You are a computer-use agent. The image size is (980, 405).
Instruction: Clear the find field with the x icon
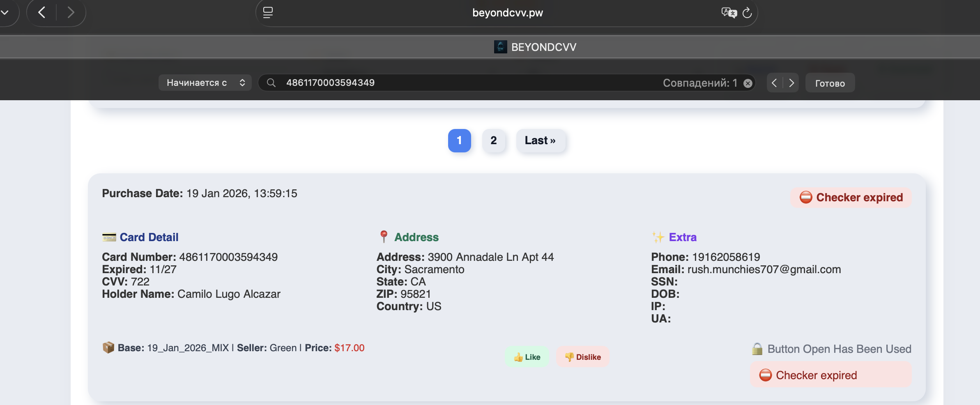pos(748,83)
